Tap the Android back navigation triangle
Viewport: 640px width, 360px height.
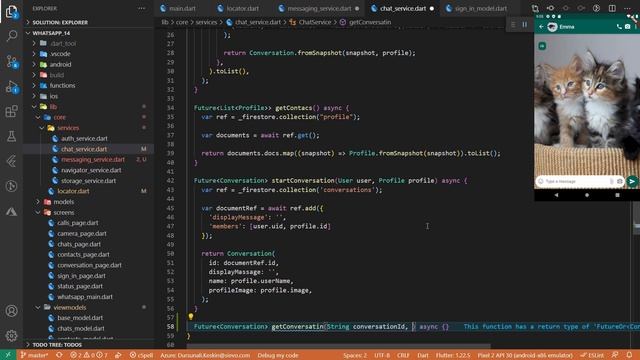pyautogui.click(x=556, y=195)
